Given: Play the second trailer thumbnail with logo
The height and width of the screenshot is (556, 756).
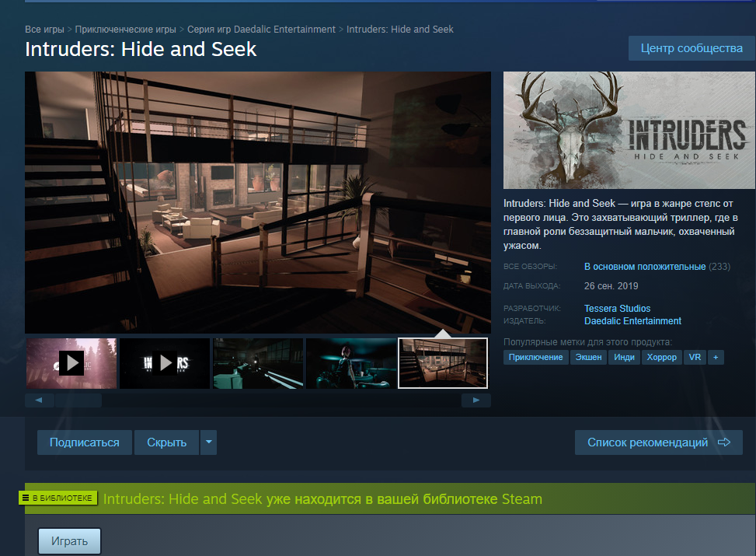Looking at the screenshot, I should [x=165, y=363].
